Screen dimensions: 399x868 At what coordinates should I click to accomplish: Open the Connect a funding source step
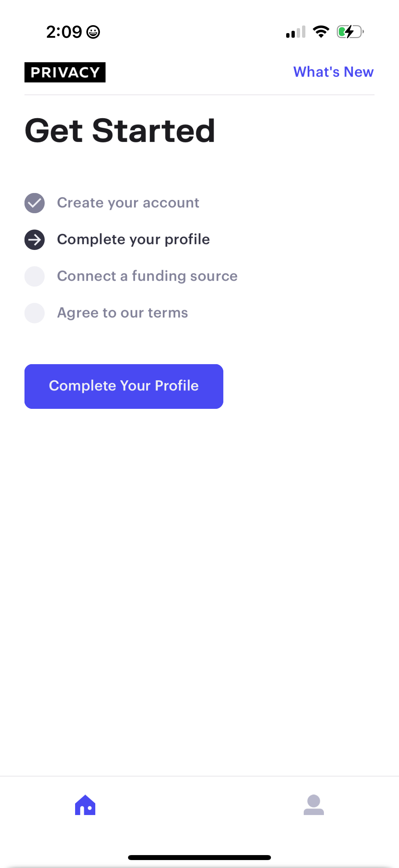point(147,276)
